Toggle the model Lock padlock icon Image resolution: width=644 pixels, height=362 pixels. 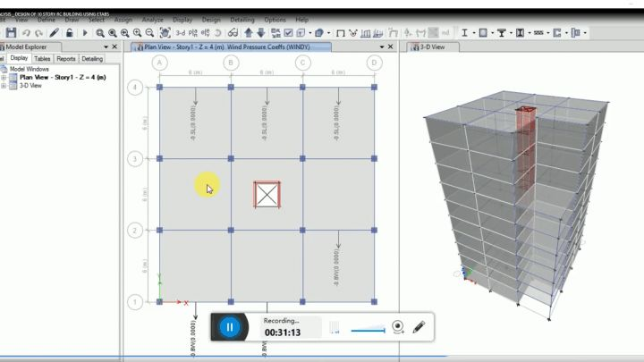[x=70, y=33]
